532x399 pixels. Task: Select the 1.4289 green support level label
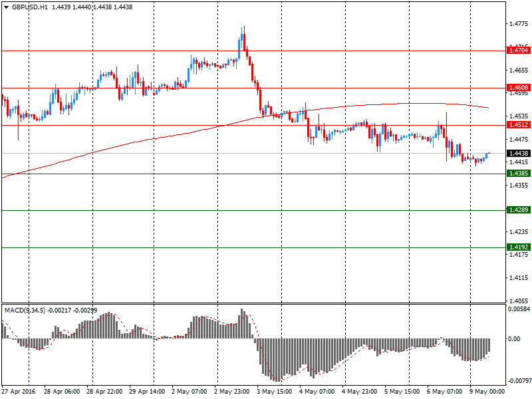[x=518, y=210]
